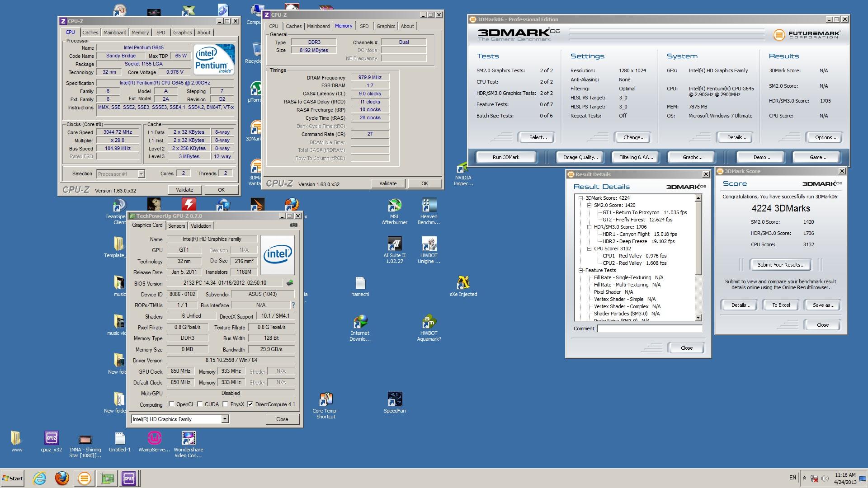The image size is (868, 488).
Task: Open HWBOT Unigine desktop icon
Action: tap(429, 250)
